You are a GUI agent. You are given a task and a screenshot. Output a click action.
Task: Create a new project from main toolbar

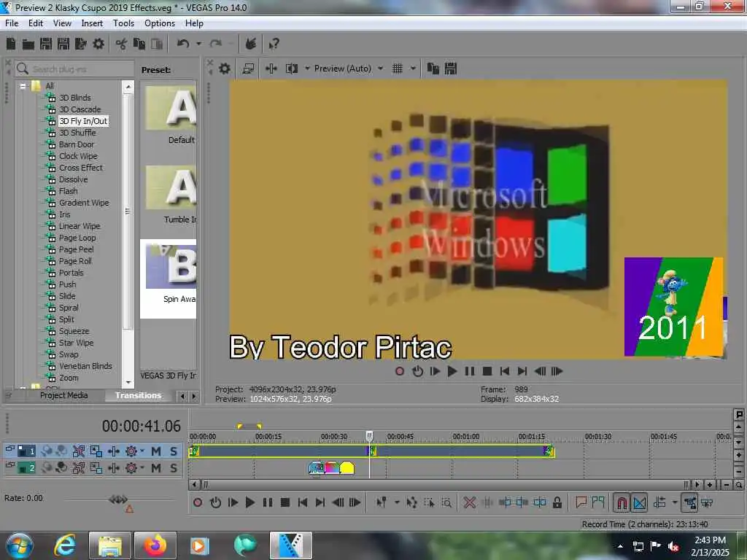tap(11, 44)
